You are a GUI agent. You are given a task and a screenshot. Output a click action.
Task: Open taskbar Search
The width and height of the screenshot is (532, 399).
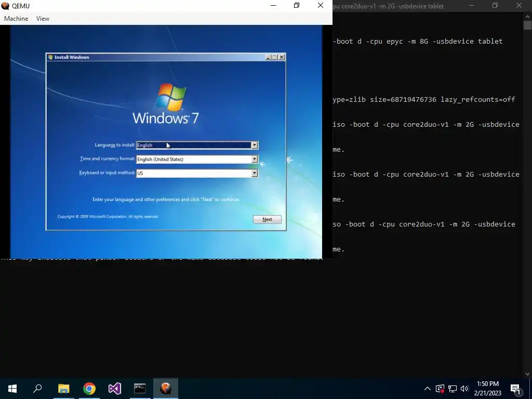pyautogui.click(x=37, y=389)
